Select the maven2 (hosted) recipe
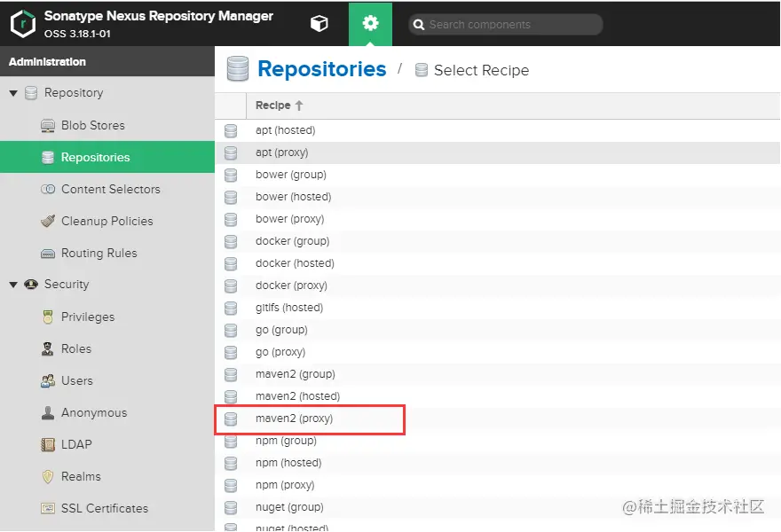Screen dimensions: 781x532 coord(498,396)
